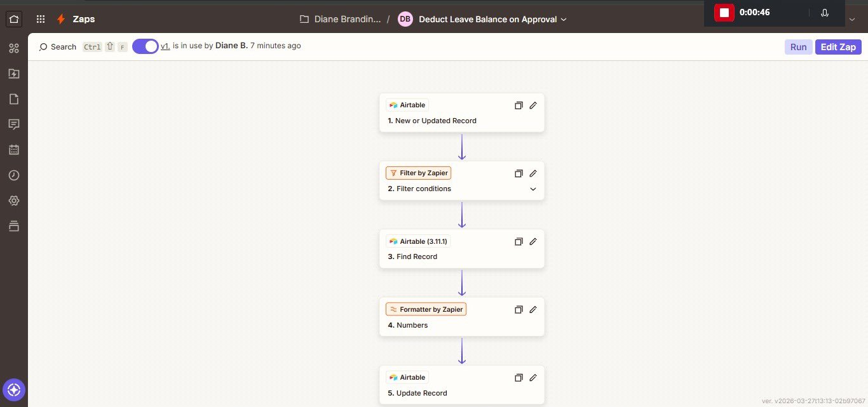The width and height of the screenshot is (868, 407).
Task: Click the home icon in top-left corner
Action: click(x=14, y=19)
